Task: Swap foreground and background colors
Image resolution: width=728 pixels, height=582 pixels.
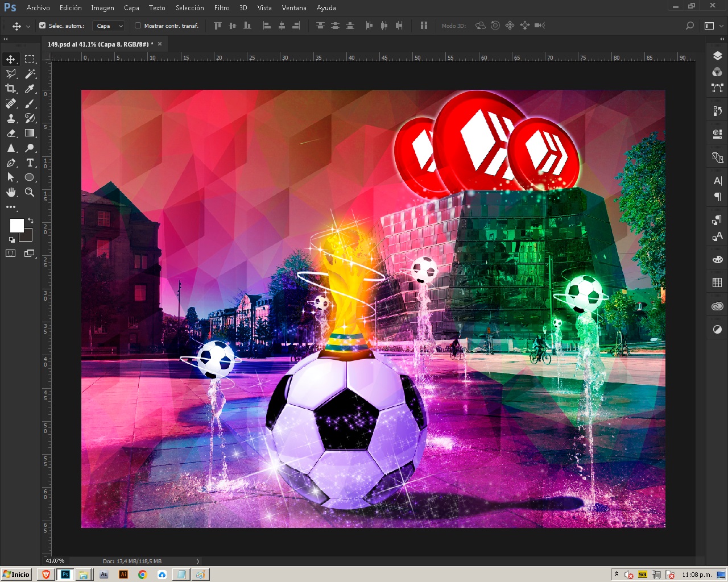Action: pyautogui.click(x=31, y=221)
